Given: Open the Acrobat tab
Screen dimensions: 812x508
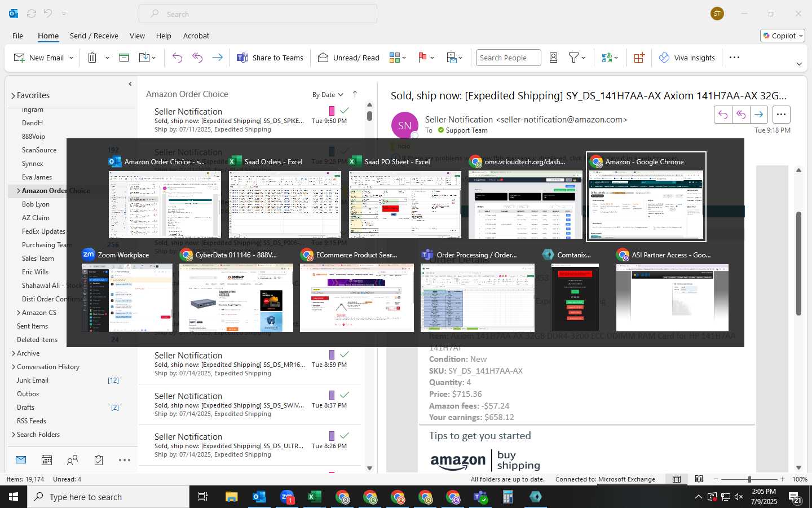Looking at the screenshot, I should (196, 36).
